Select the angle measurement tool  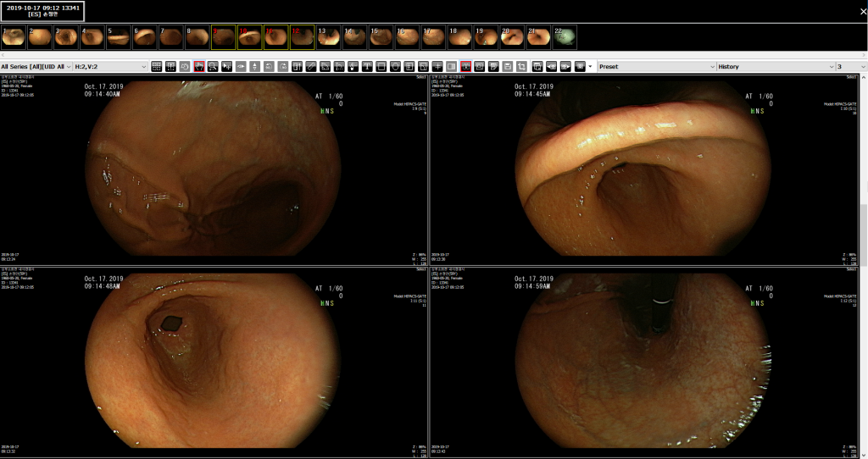pyautogui.click(x=325, y=66)
